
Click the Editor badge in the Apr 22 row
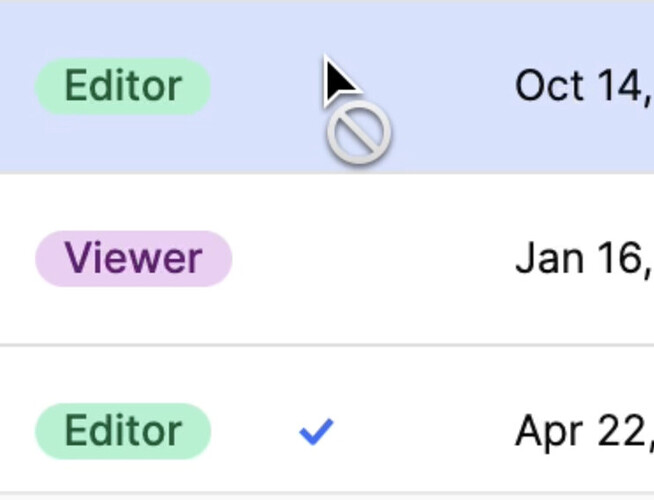pos(123,432)
